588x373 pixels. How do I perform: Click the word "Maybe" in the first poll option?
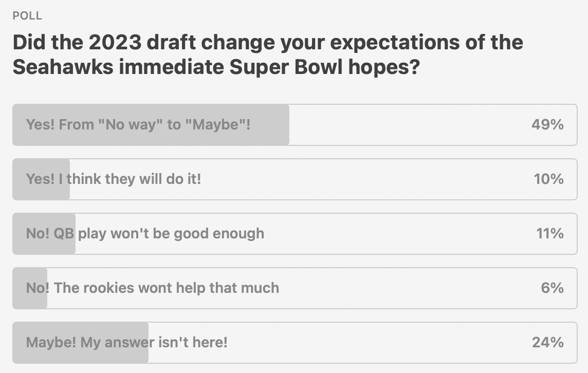pyautogui.click(x=218, y=125)
